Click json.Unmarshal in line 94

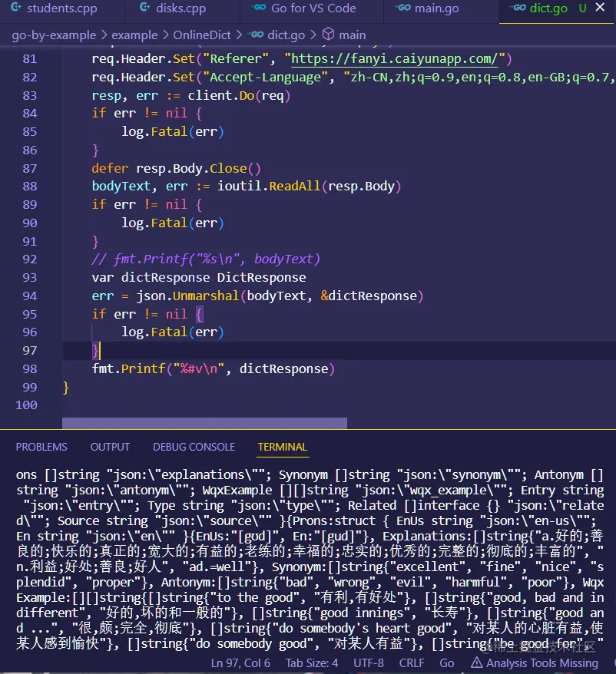click(187, 296)
